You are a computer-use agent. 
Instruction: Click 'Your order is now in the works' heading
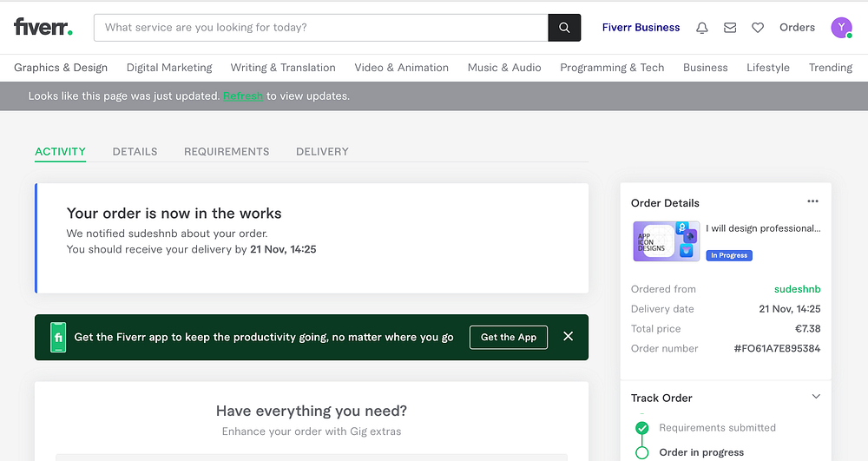click(x=174, y=213)
